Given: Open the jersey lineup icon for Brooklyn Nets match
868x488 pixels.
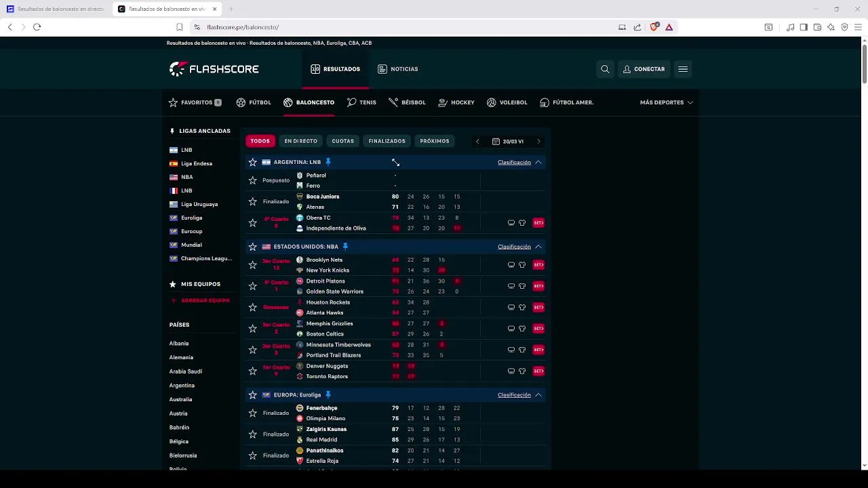Looking at the screenshot, I should point(522,265).
